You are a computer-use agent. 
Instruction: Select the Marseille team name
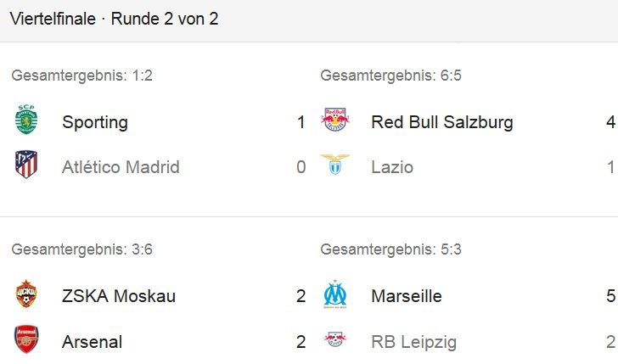point(407,296)
